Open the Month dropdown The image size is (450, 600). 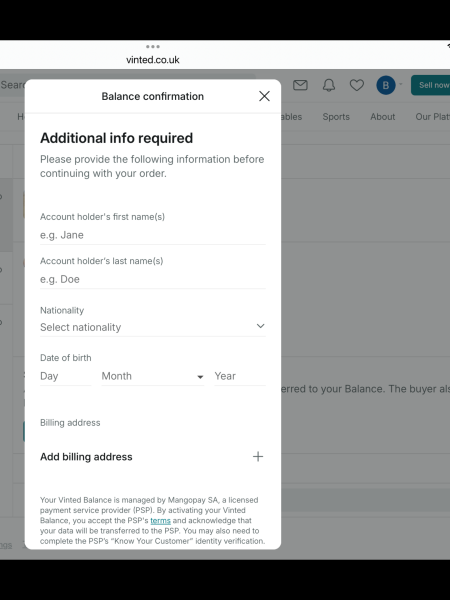pyautogui.click(x=152, y=376)
